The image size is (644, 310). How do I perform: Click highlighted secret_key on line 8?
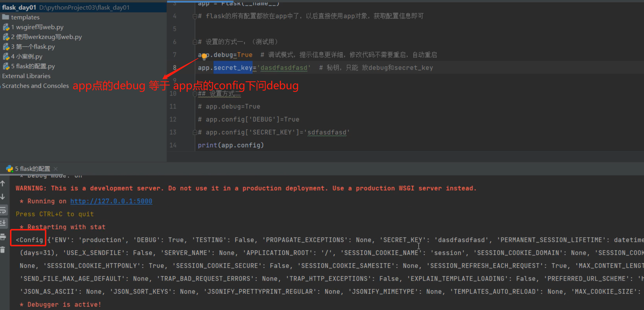point(233,68)
